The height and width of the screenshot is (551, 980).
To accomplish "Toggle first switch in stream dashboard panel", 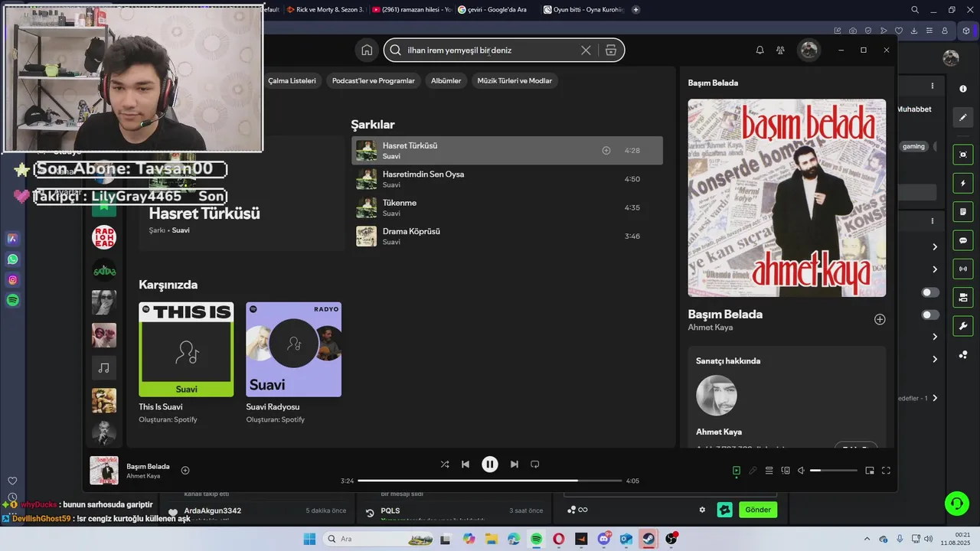I will [x=930, y=292].
